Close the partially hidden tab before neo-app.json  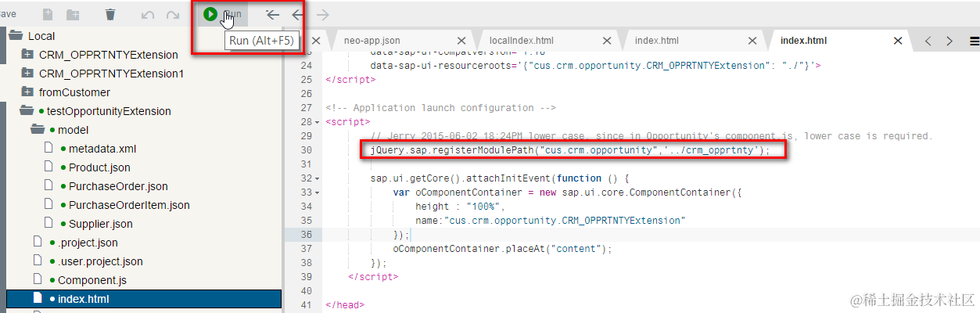click(x=315, y=41)
